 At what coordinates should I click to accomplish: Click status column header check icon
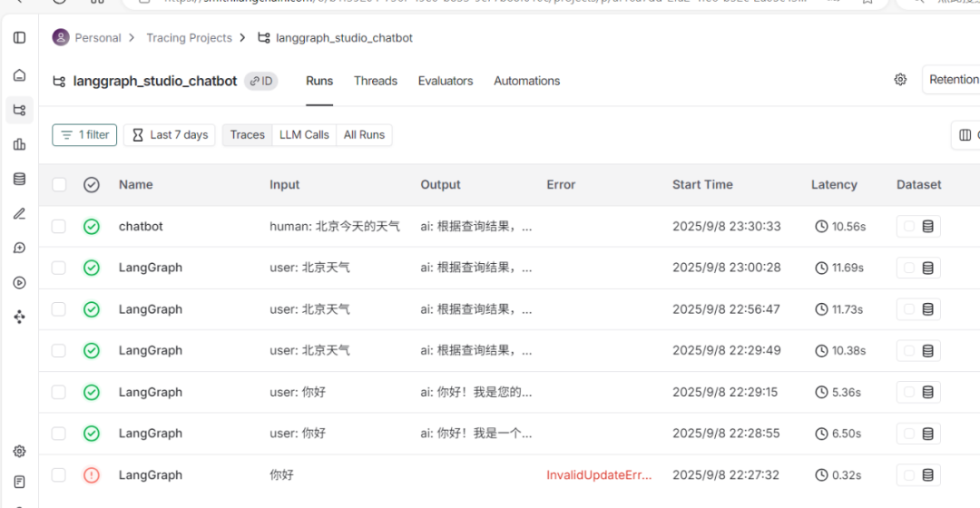pos(92,184)
